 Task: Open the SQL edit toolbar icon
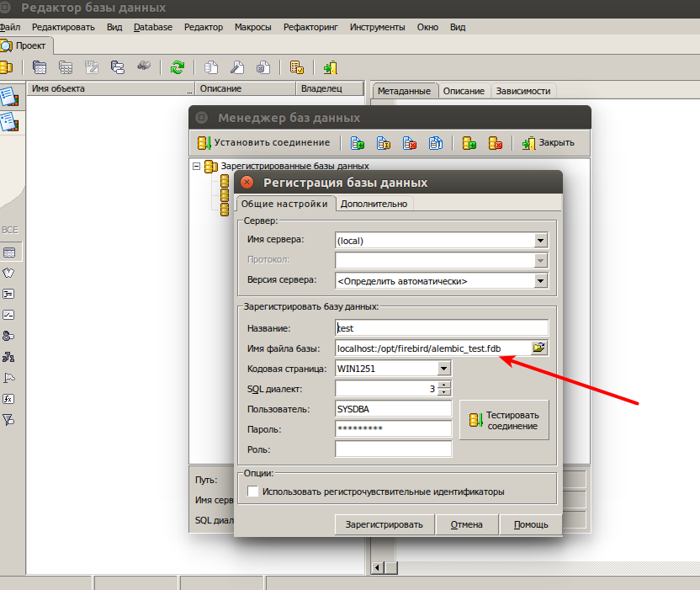[92, 67]
